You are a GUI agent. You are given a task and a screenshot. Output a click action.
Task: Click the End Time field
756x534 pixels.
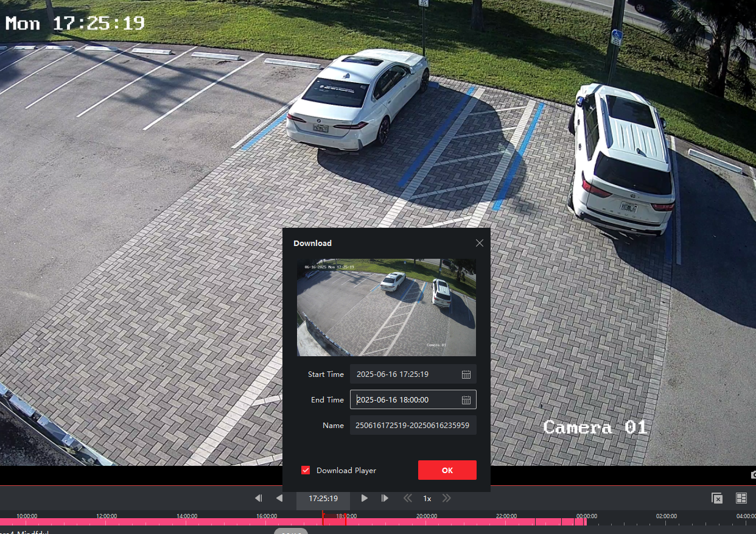[405, 400]
